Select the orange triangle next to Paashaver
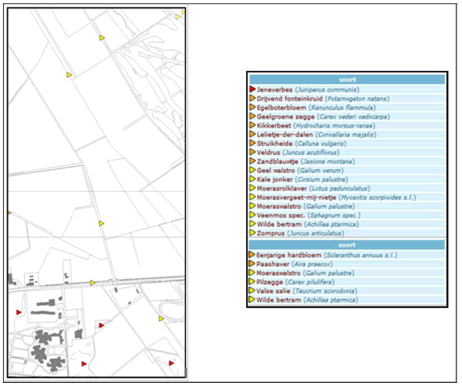The height and width of the screenshot is (386, 462). [252, 264]
